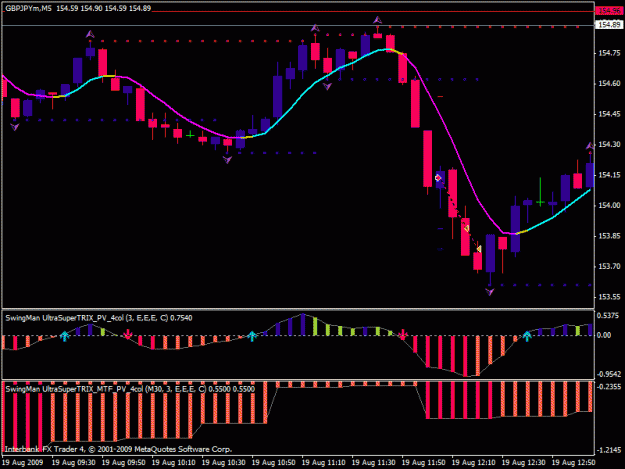625x469 pixels.
Task: Select the down fractal arrow below the first candles at left
Action: click(15, 127)
